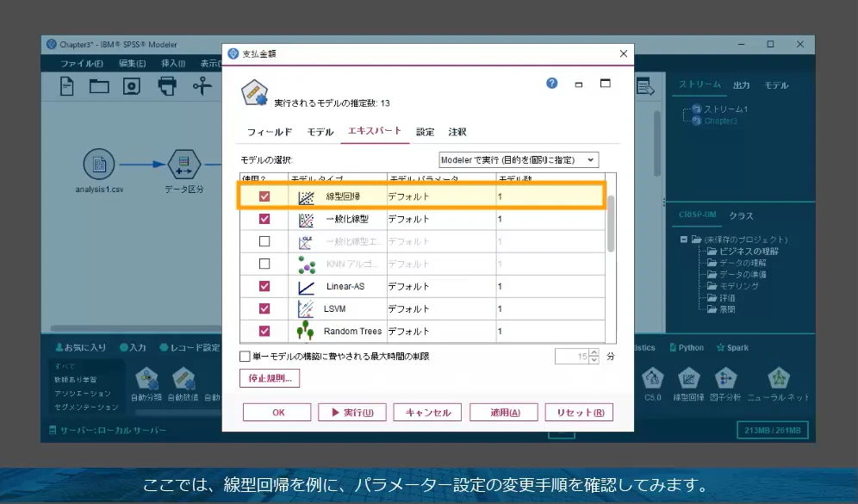Uncheck the 一般化線型 model checkbox
The height and width of the screenshot is (504, 858).
tap(264, 219)
